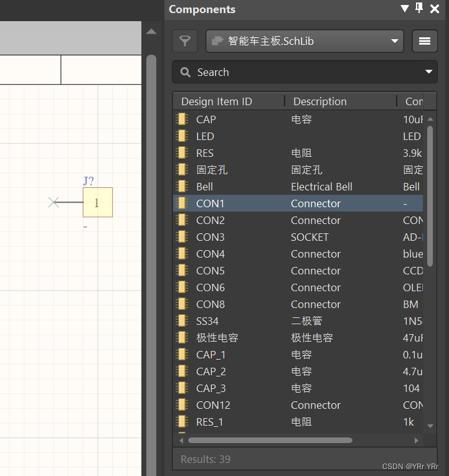Click the component list vertical scrollbar thumb
Viewport: 449px width, 476px height.
[x=430, y=196]
